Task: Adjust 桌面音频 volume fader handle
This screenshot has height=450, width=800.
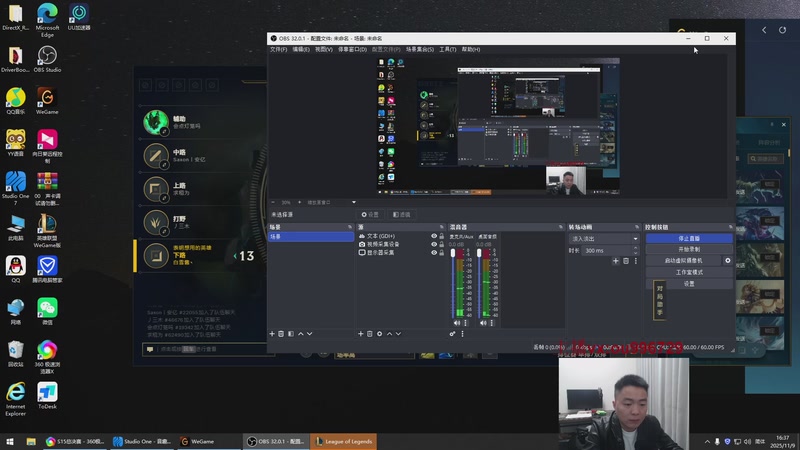Action: pyautogui.click(x=479, y=254)
